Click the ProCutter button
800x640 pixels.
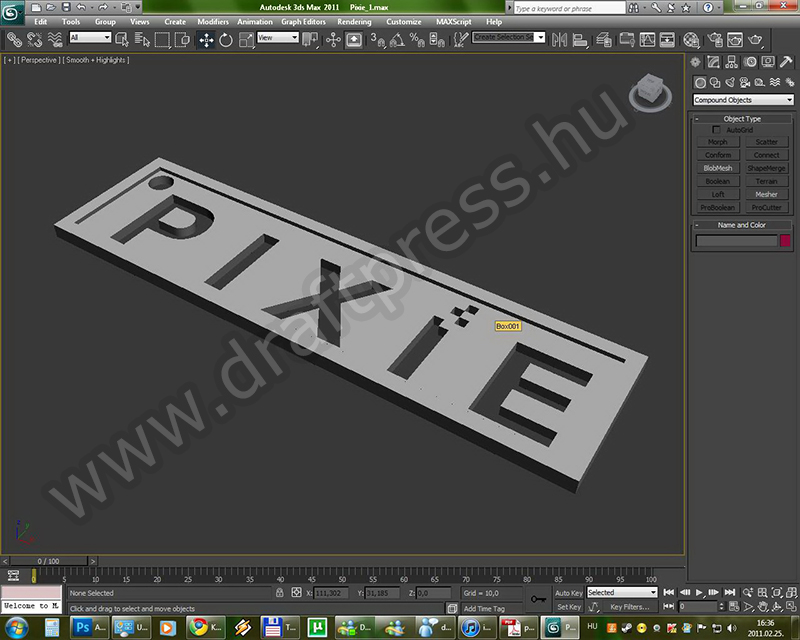(766, 208)
